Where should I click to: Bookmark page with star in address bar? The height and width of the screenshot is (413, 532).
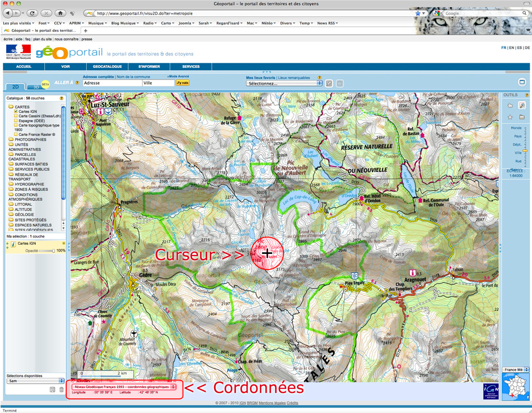point(418,13)
